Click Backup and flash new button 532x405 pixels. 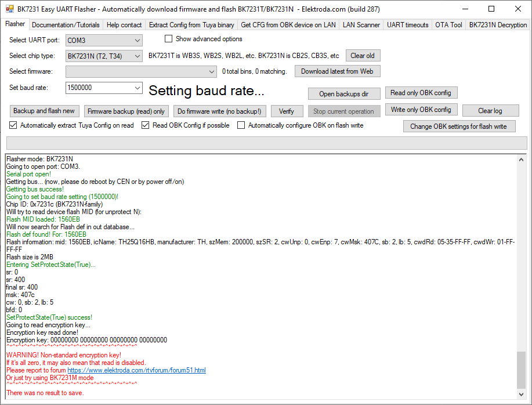[44, 111]
